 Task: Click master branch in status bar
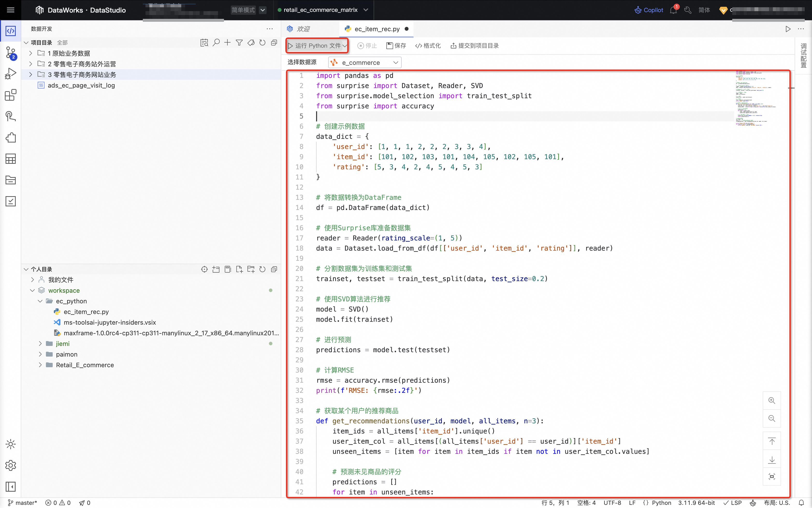[x=22, y=503]
